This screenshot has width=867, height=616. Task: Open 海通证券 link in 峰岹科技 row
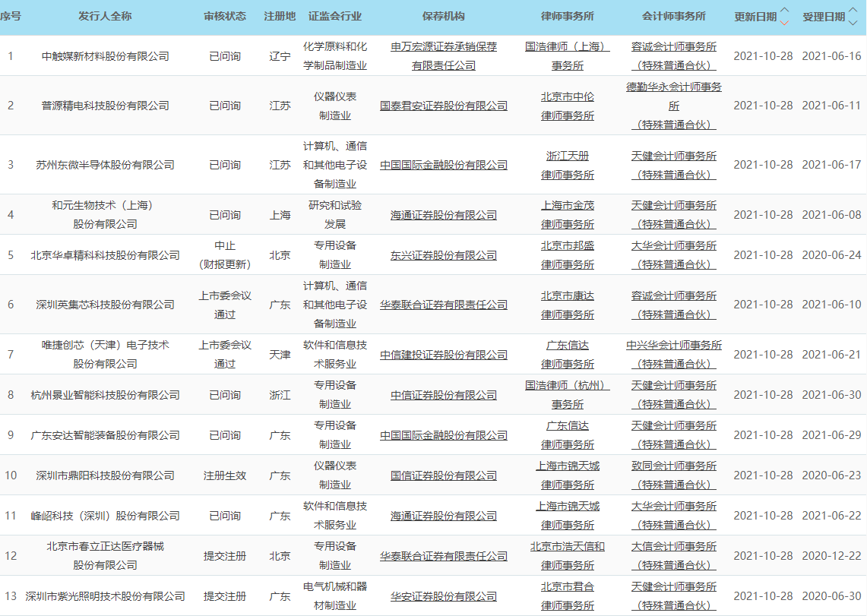click(444, 516)
